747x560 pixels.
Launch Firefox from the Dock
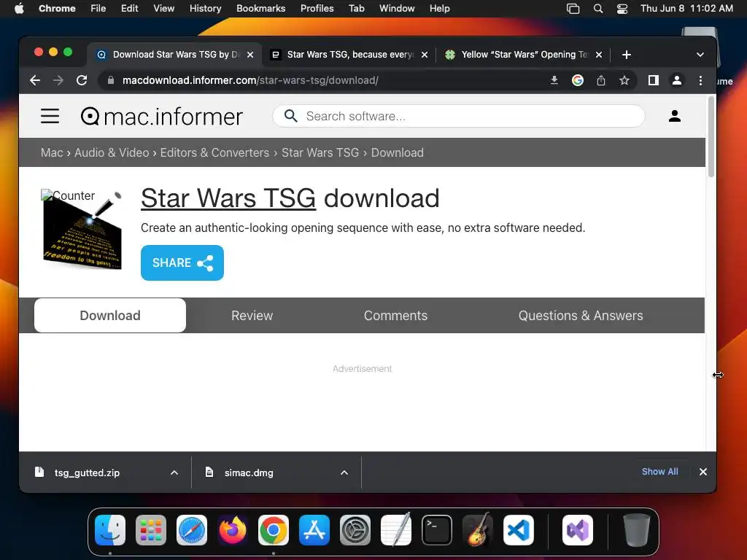(233, 530)
